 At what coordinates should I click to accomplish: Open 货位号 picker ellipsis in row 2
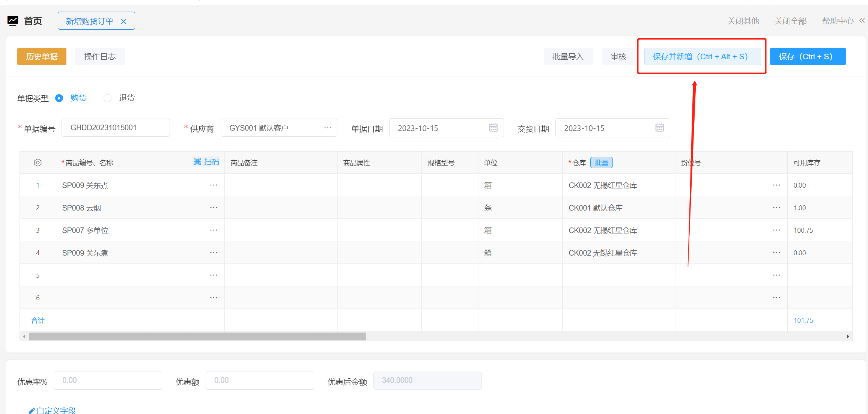[x=776, y=208]
